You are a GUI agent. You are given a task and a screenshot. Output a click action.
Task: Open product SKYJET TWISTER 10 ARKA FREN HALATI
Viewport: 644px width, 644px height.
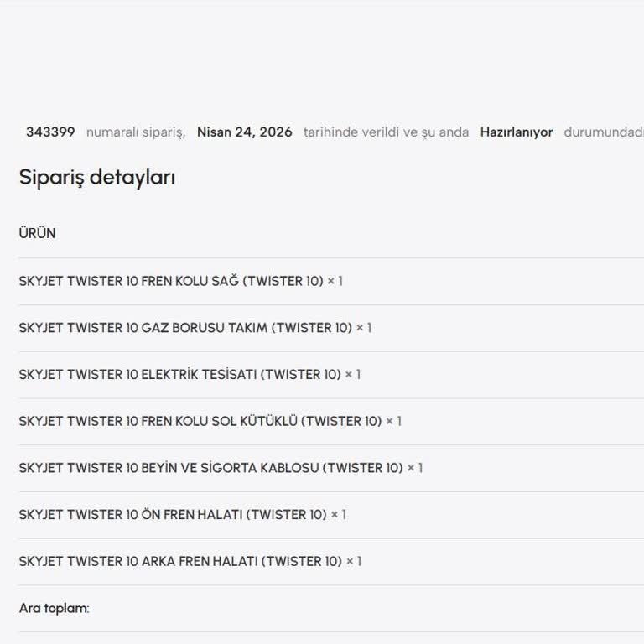pos(180,562)
